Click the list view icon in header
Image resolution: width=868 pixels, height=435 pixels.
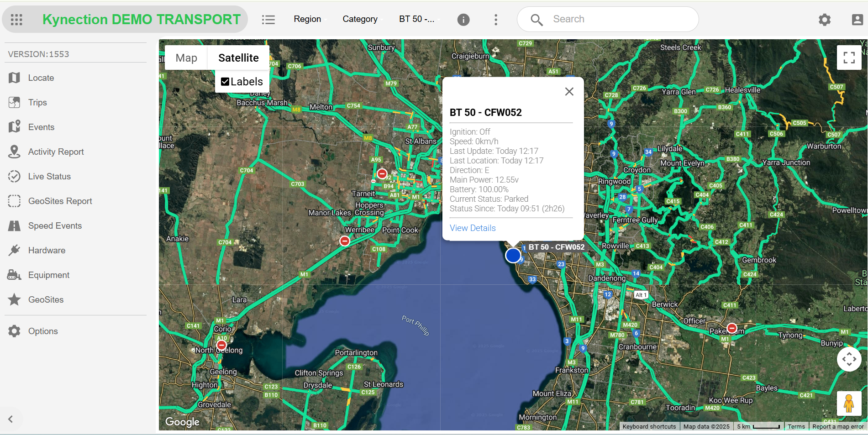tap(268, 20)
